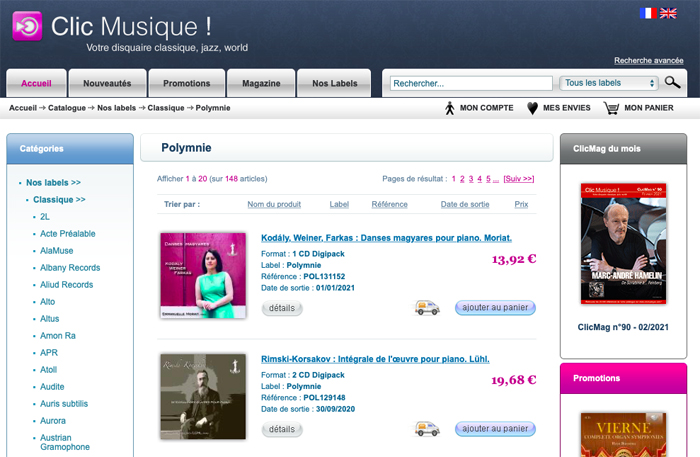The width and height of the screenshot is (700, 457).
Task: Select the Austrian Gramophone label
Action: pyautogui.click(x=65, y=442)
